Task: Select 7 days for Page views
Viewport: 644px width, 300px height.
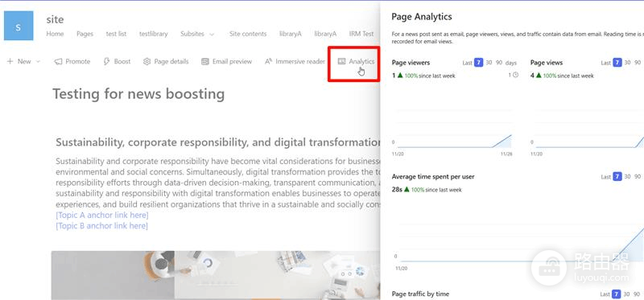Action: [617, 63]
